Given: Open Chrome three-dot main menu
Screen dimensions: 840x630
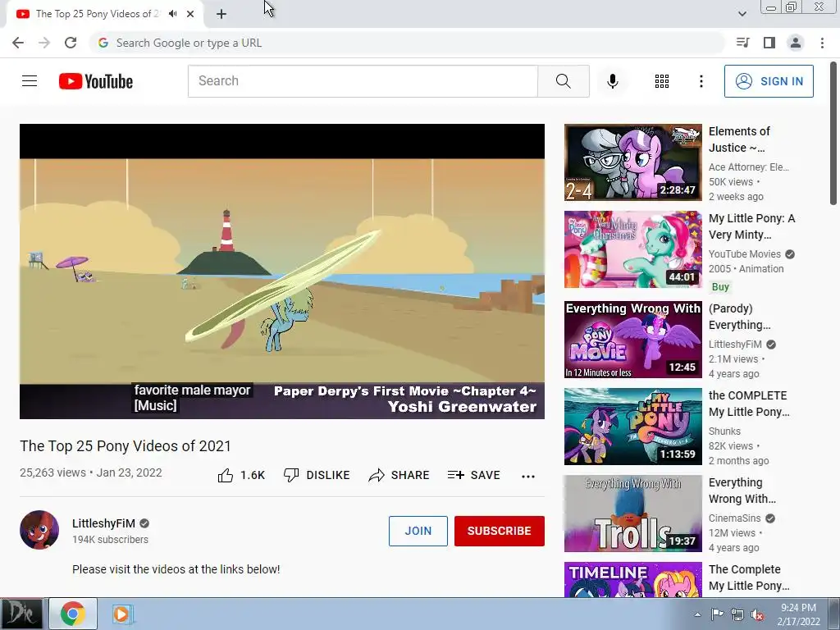Looking at the screenshot, I should pos(822,43).
